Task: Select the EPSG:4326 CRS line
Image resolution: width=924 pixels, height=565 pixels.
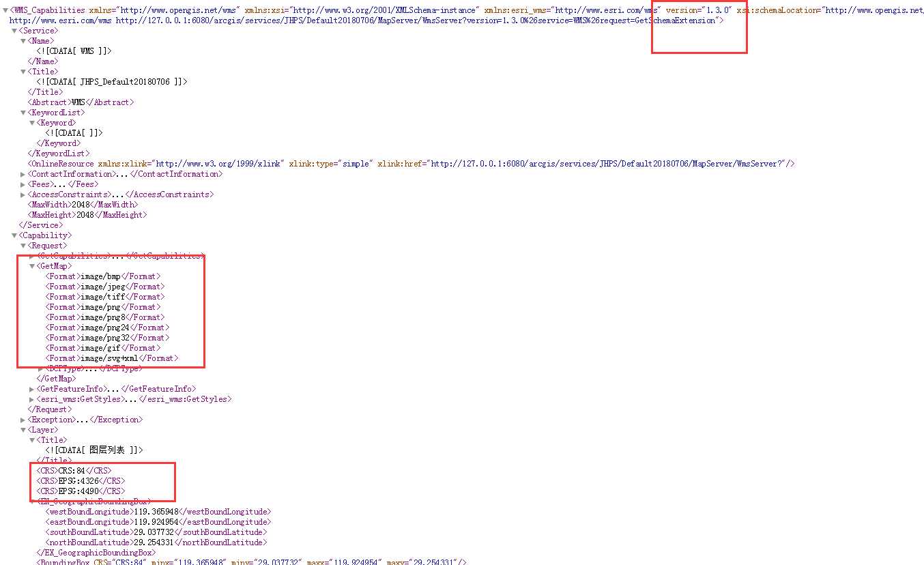Action: click(81, 481)
